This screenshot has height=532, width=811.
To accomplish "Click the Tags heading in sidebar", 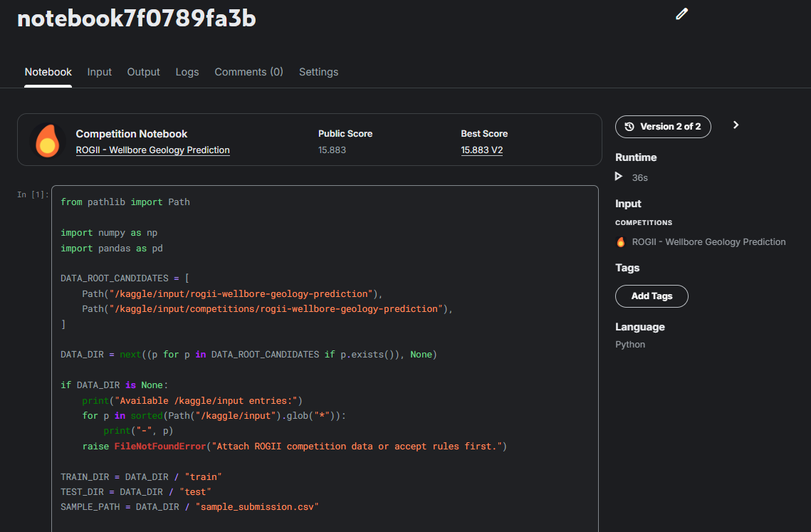I will 627,268.
